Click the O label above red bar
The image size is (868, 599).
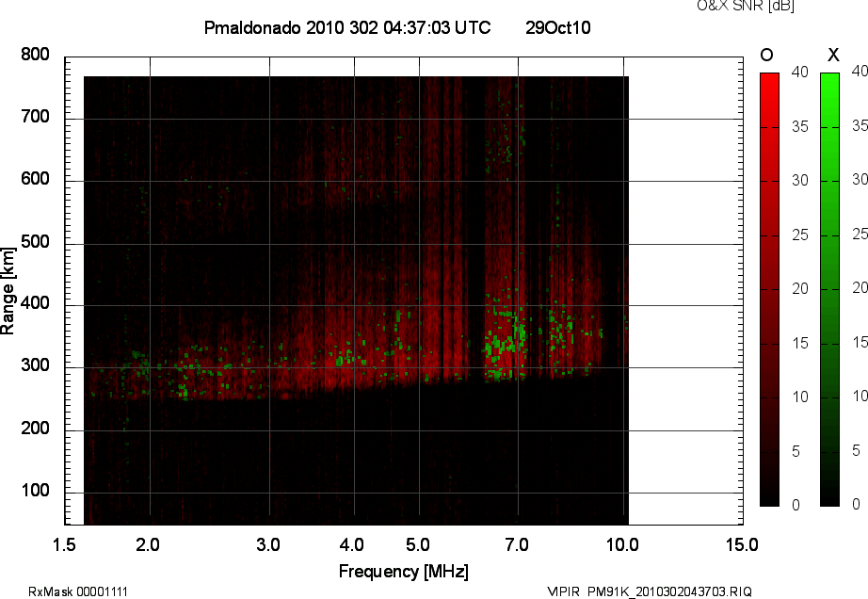coord(767,56)
